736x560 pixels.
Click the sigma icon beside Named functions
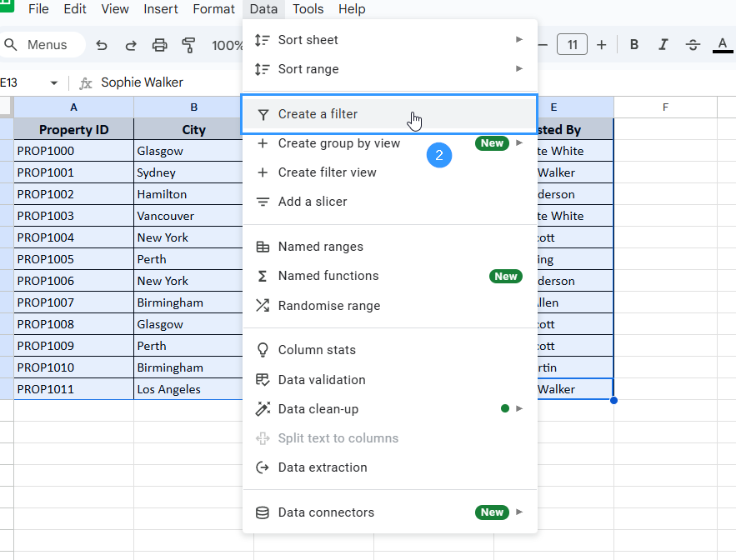[x=263, y=276]
